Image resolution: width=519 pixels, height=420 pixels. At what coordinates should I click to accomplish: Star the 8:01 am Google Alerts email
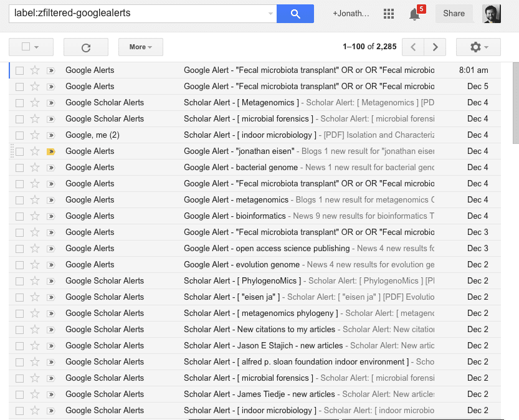[x=35, y=70]
